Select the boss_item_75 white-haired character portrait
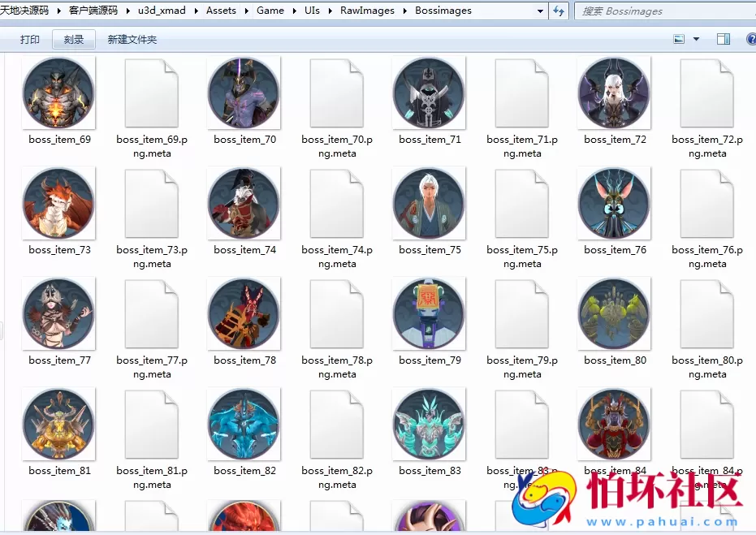This screenshot has height=535, width=756. (429, 203)
